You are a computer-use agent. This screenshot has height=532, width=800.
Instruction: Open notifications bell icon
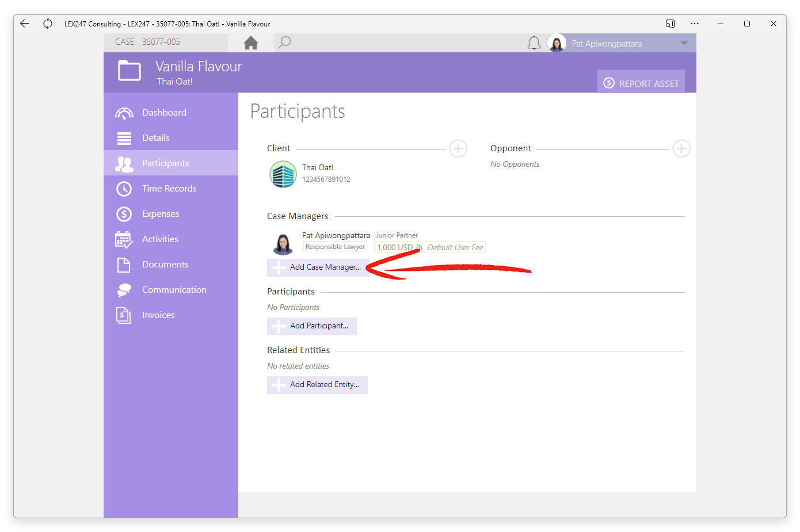tap(534, 43)
